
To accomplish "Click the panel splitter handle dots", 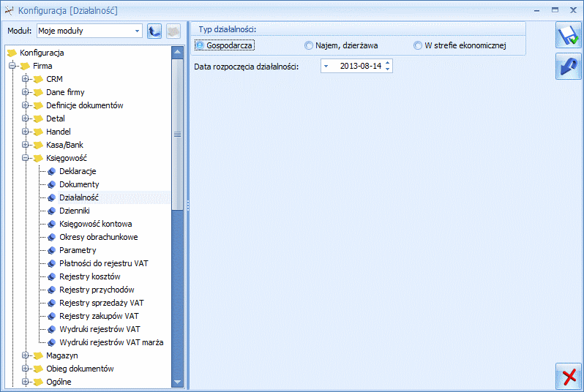I will [188, 206].
